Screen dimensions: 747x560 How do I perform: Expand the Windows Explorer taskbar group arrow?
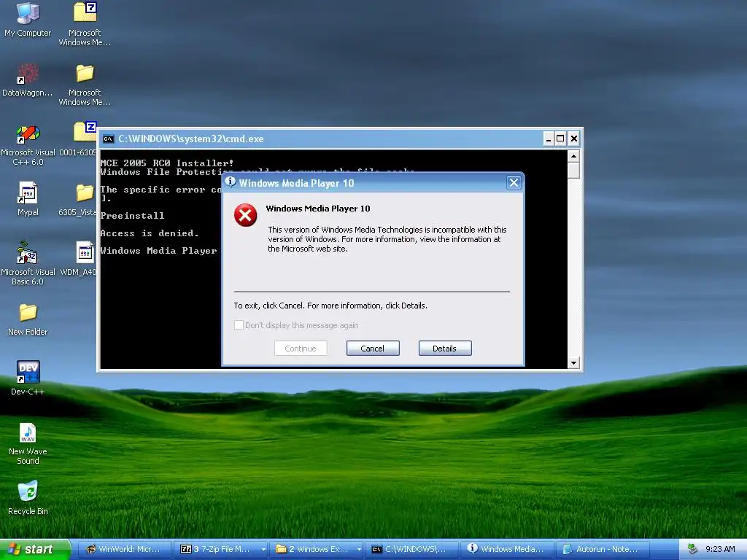click(x=359, y=549)
